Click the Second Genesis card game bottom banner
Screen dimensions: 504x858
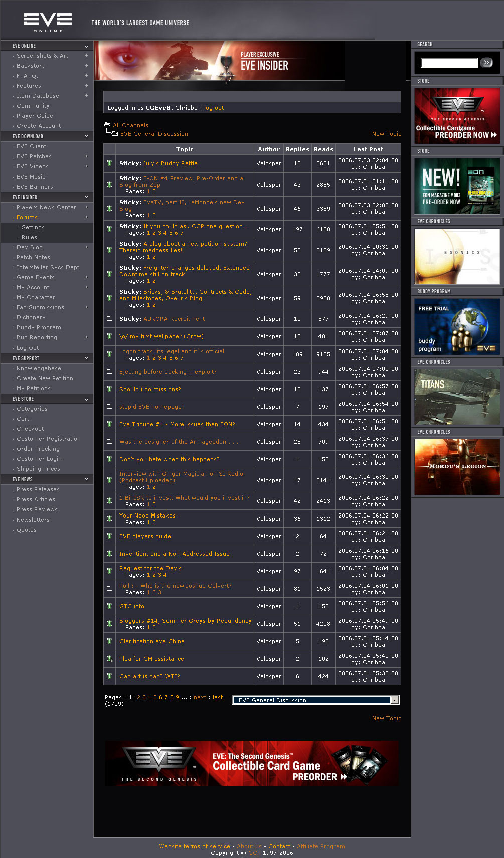tap(252, 763)
